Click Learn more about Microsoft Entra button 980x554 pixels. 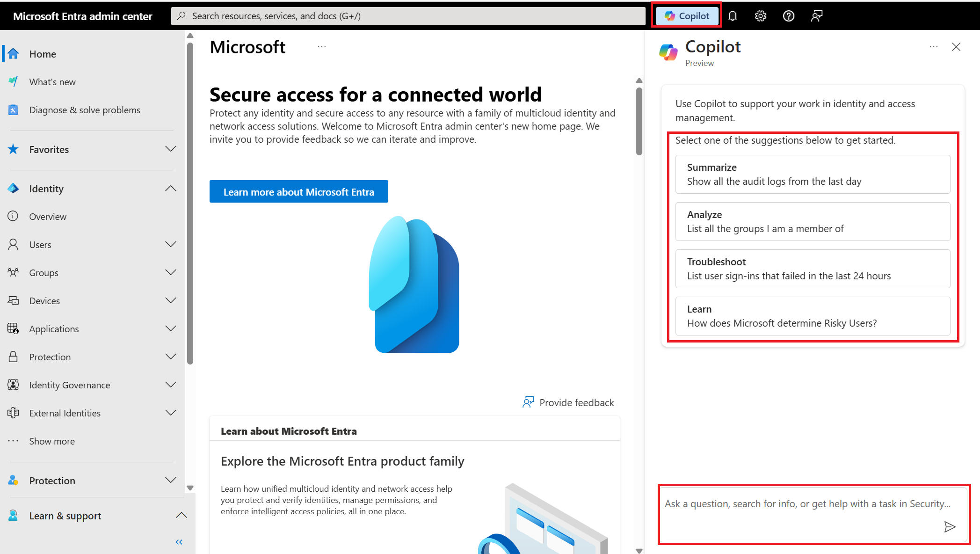click(299, 192)
